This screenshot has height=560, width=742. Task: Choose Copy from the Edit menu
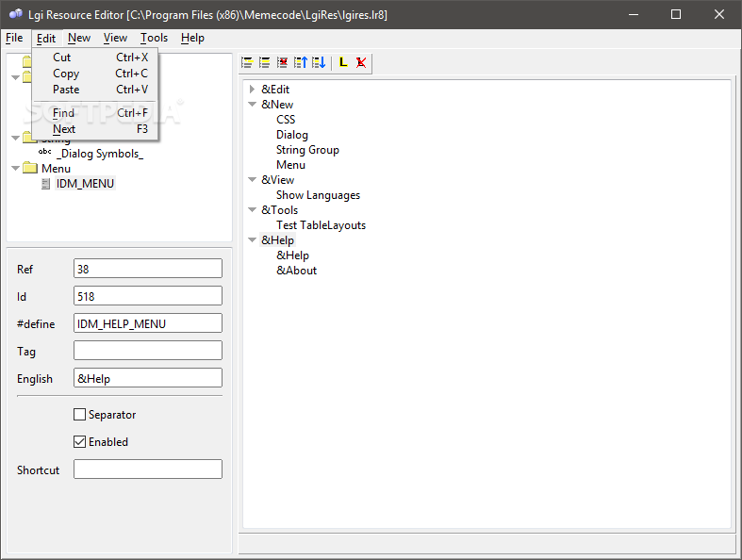94,74
